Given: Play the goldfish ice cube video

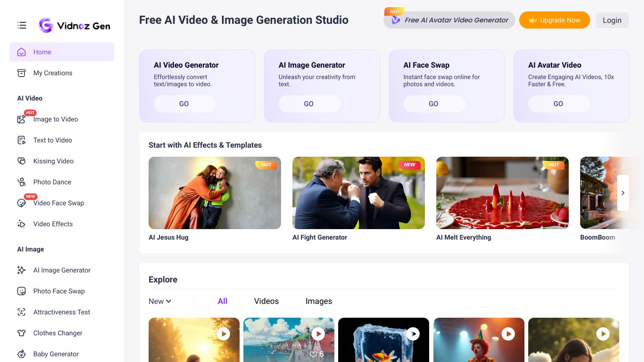Looking at the screenshot, I should [x=413, y=334].
